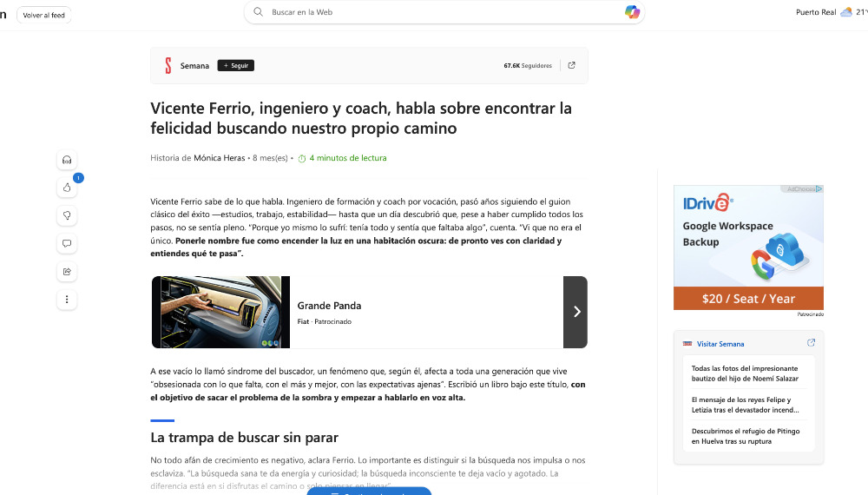This screenshot has width=868, height=495.
Task: Open more options three-dots menu
Action: coord(67,300)
